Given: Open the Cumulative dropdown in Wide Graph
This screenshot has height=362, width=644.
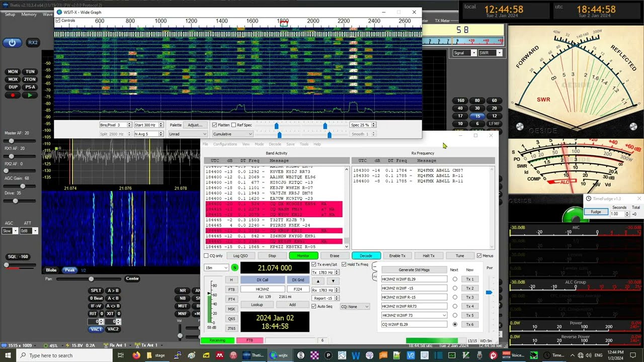Looking at the screenshot, I should tap(232, 134).
